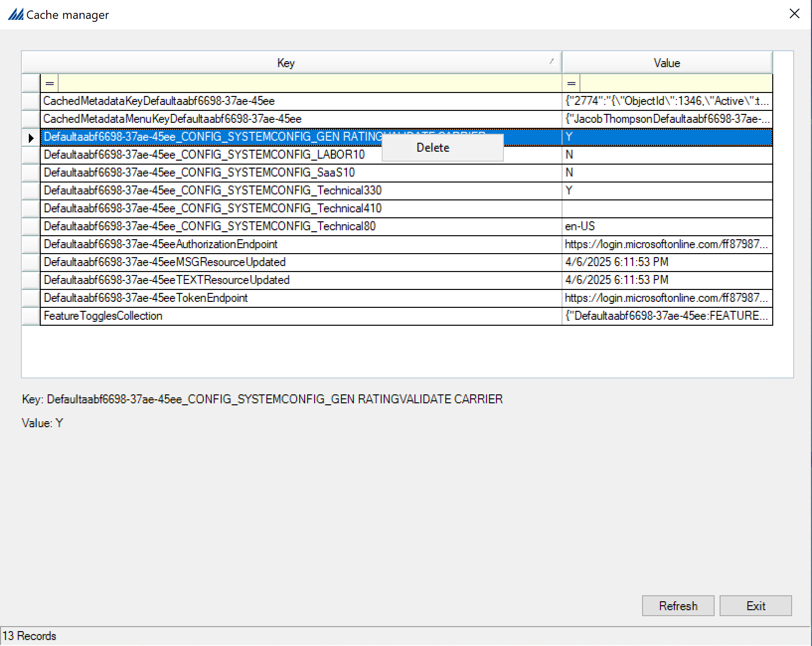
Task: Click the Value filter text field
Action: click(x=675, y=84)
